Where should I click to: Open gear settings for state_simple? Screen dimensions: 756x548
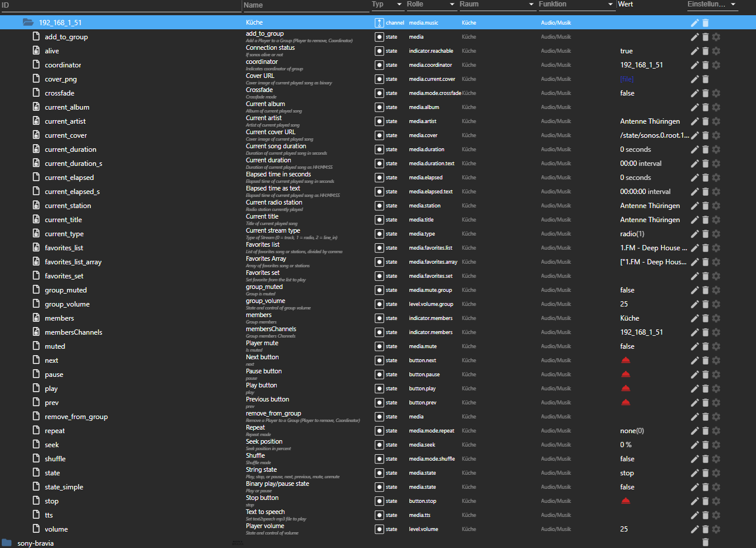point(716,487)
